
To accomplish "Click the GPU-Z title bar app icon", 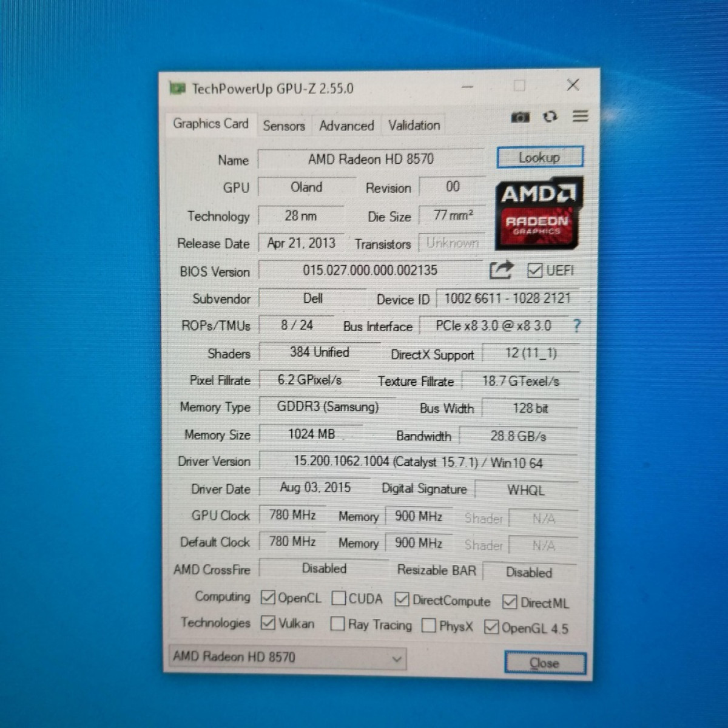I will coord(177,89).
